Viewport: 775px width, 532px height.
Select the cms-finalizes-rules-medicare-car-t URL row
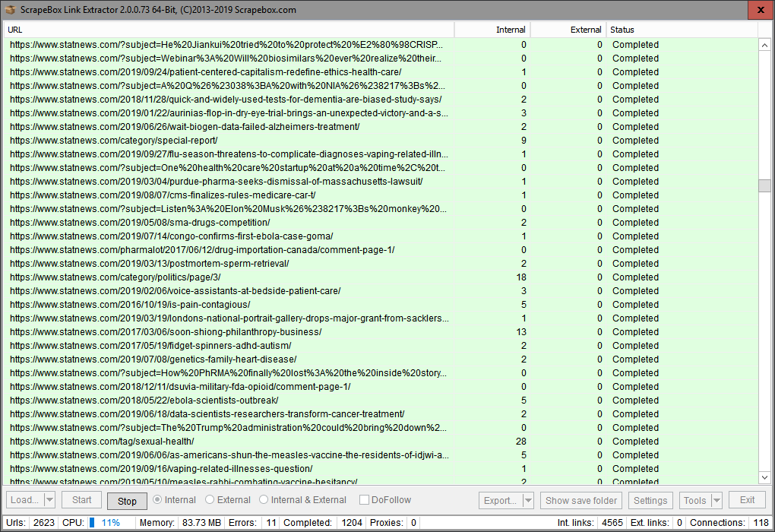coord(381,195)
